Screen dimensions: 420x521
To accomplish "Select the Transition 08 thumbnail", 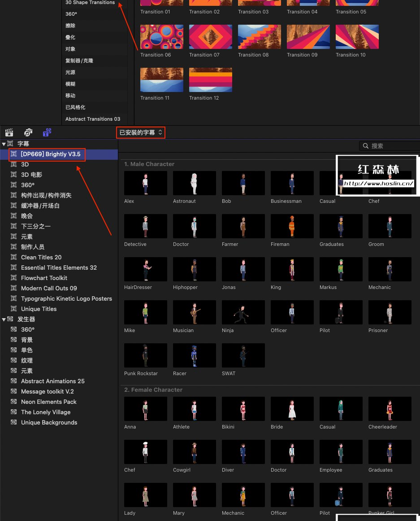I will tap(259, 37).
